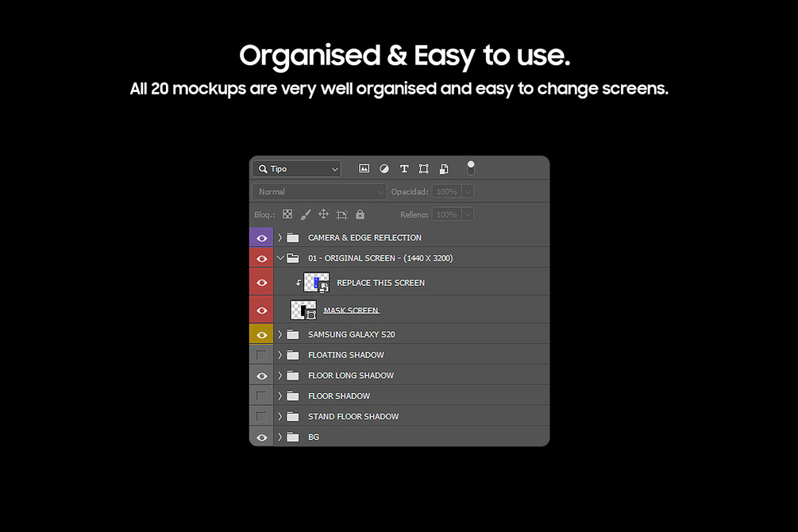Expand the SAMSUNG GALAXY S20 group
798x532 pixels.
[x=280, y=334]
